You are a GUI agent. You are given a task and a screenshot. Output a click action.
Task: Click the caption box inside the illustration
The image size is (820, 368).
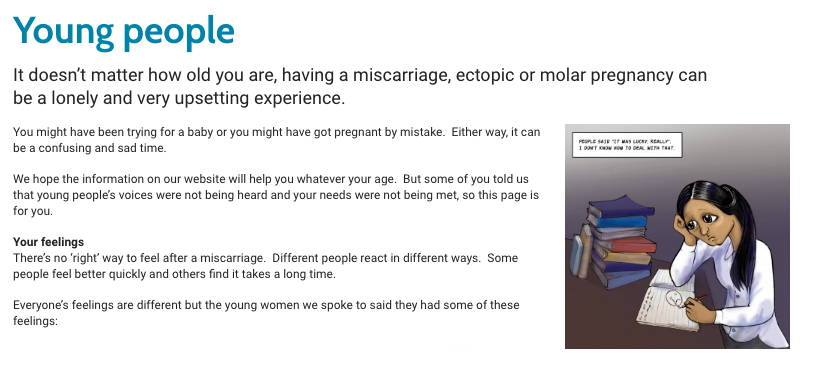tap(627, 145)
